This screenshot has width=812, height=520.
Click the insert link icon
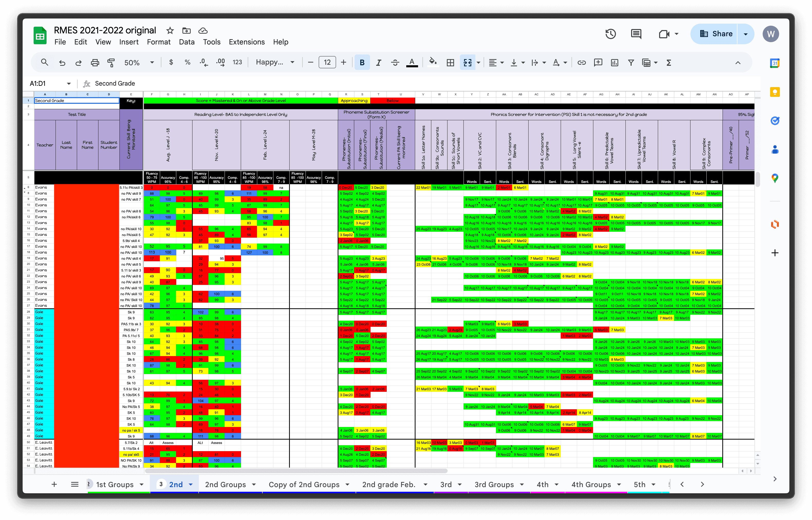(582, 62)
